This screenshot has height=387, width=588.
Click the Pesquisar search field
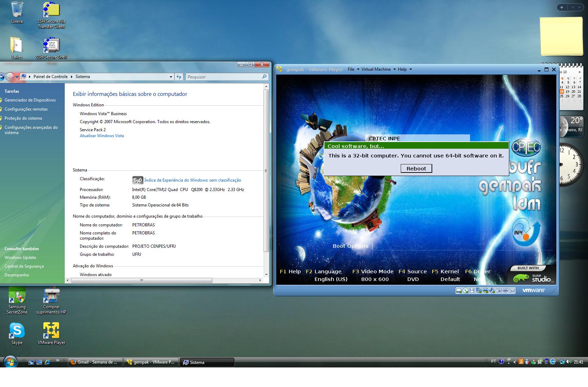coord(224,77)
